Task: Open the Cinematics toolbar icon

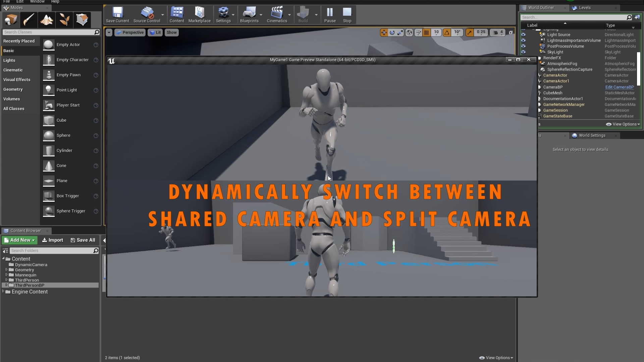Action: coord(277,14)
